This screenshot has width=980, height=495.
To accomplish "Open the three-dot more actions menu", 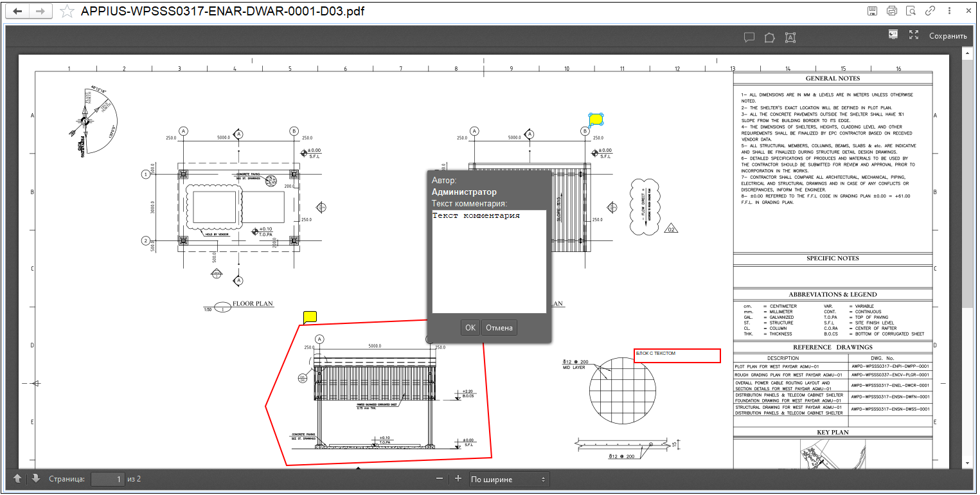I will click(950, 11).
